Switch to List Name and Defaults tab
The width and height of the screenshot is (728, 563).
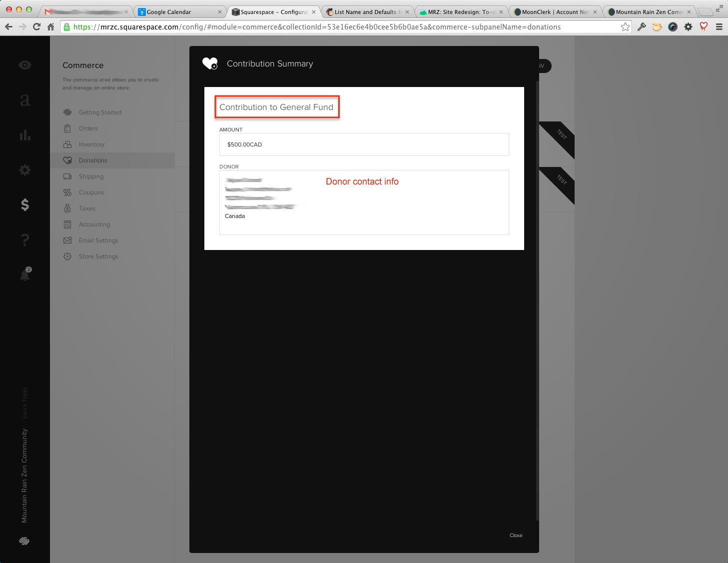(367, 12)
